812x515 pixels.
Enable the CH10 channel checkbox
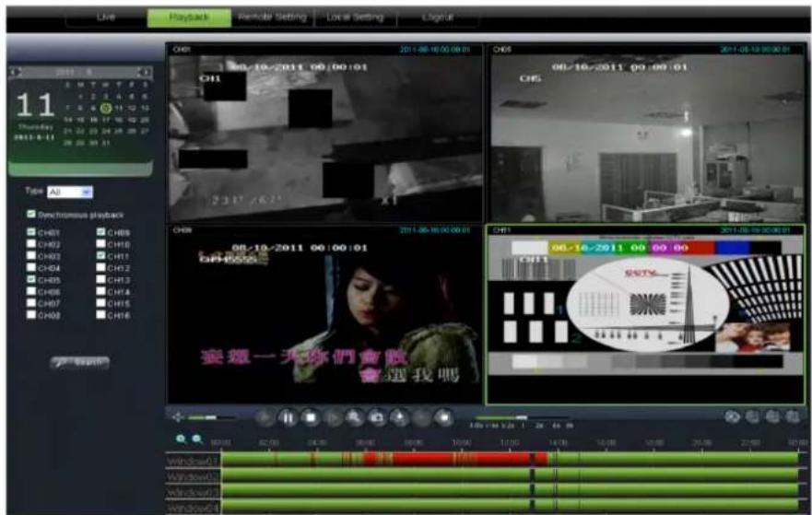pyautogui.click(x=101, y=244)
